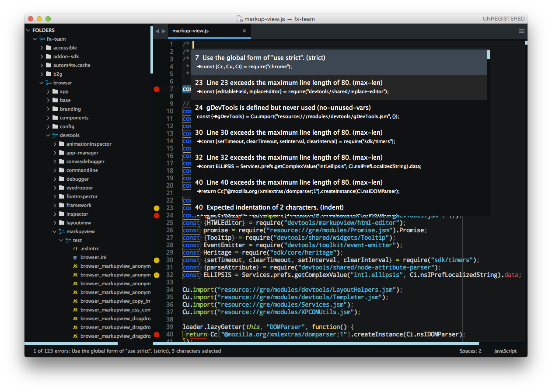Viewport: 552px width, 392px height.
Task: Click the red error marker next to line 40
Action: point(157,334)
